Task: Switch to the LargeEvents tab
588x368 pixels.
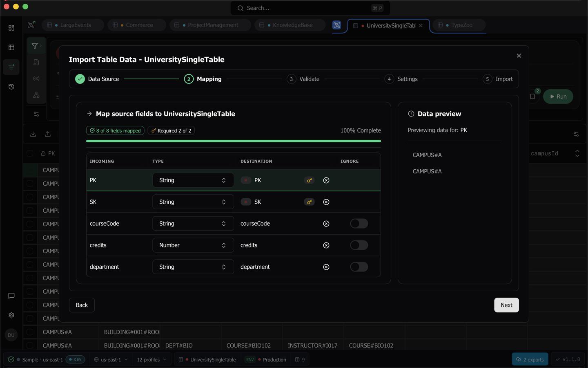Action: tap(73, 25)
